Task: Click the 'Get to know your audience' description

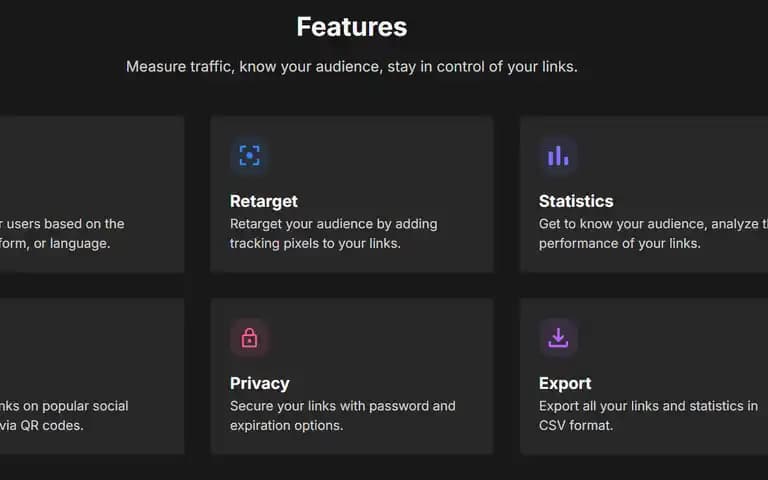Action: point(653,234)
